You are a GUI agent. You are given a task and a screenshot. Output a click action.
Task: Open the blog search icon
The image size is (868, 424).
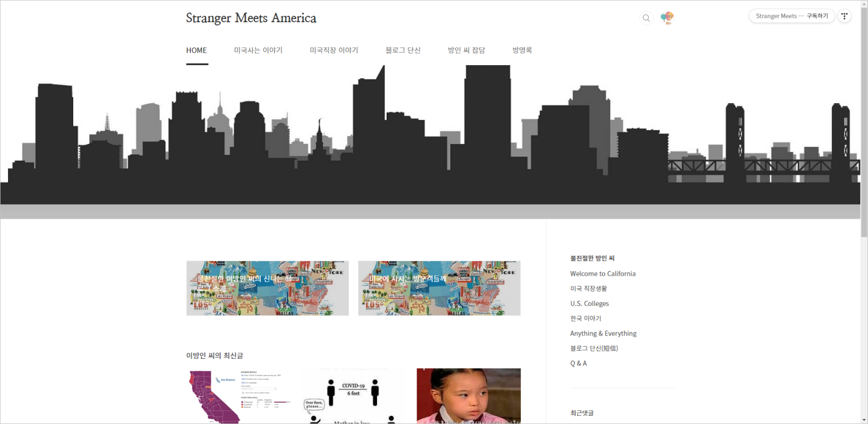[x=646, y=18]
